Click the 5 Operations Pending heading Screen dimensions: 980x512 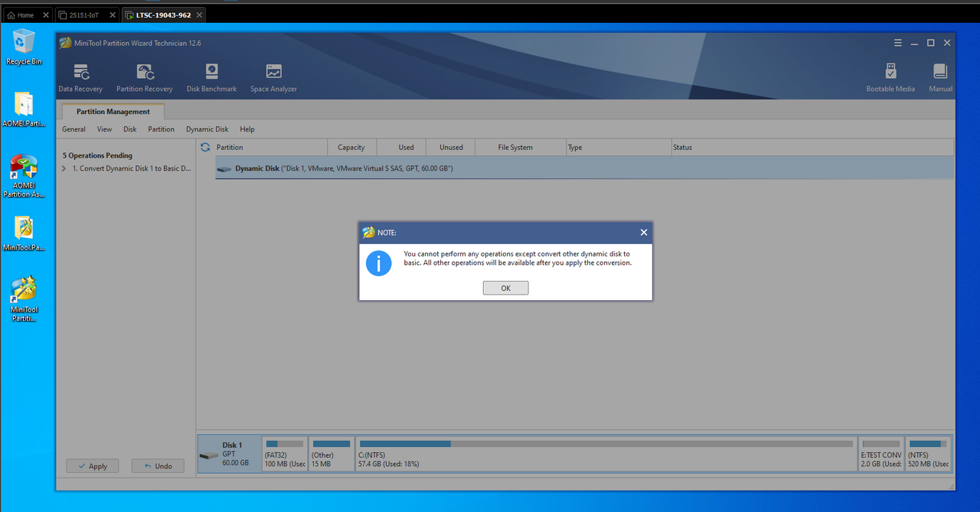[97, 155]
